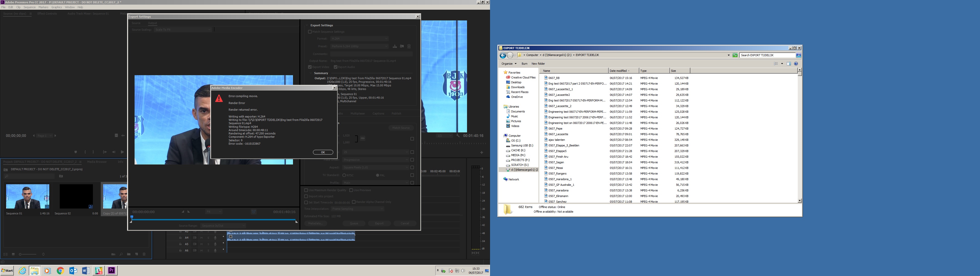
Task: Click OK in Adobe Media Encoder error dialog
Action: 323,152
